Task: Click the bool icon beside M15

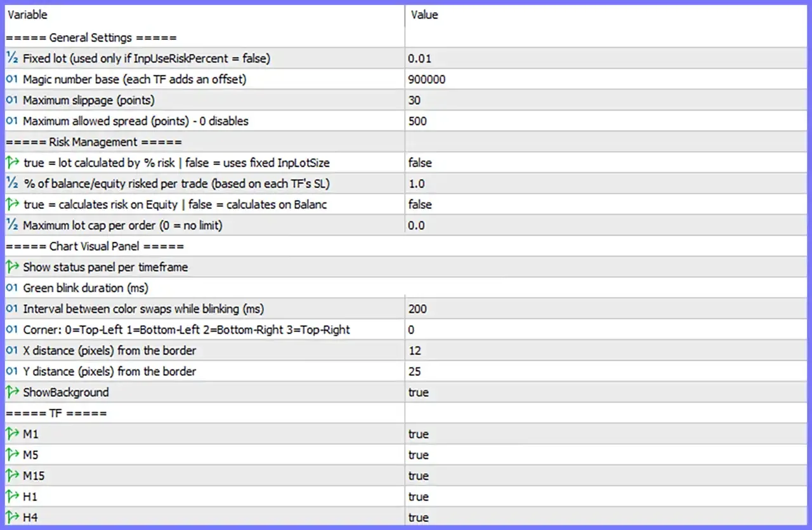Action: (12, 476)
